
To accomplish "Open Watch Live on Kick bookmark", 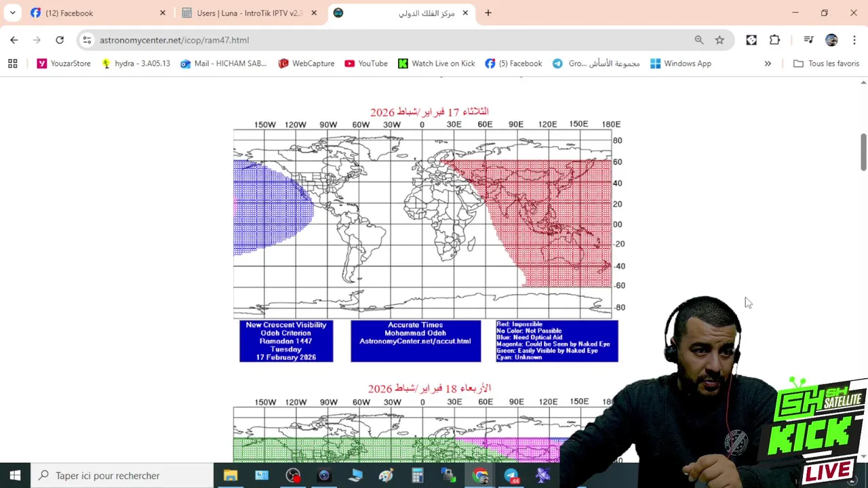I will point(436,64).
